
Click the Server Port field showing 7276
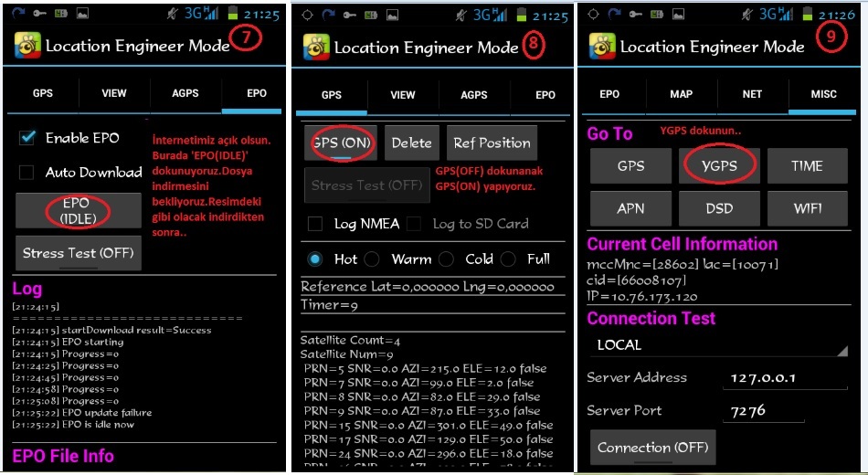766,411
